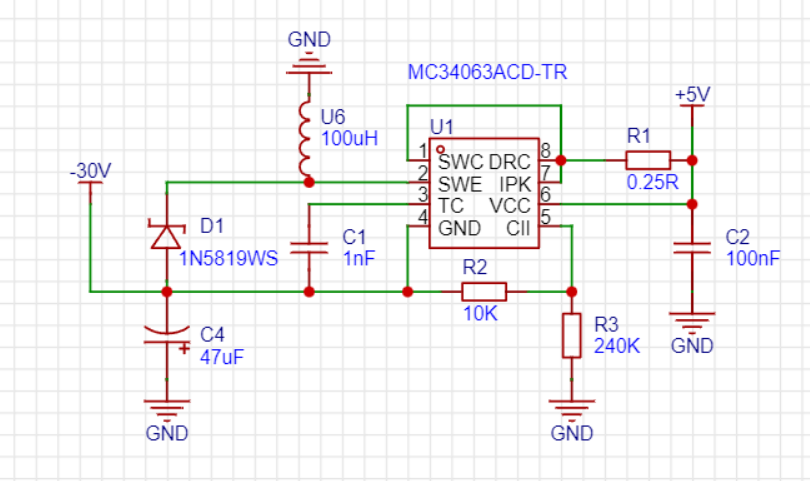Select the D1 Schottky diode symbol
Viewport: 810px width, 481px height.
tap(166, 237)
